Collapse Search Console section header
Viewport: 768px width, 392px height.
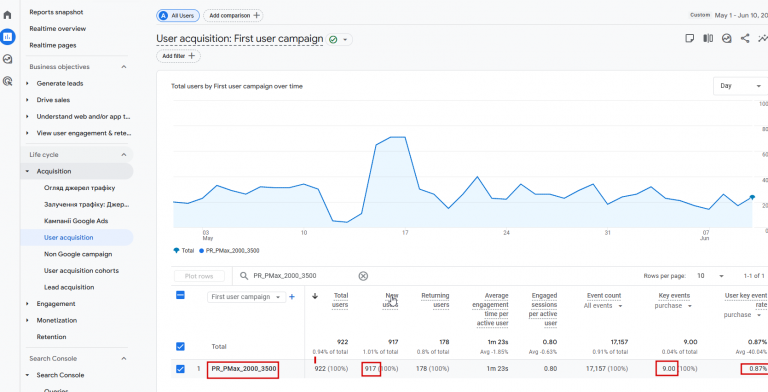tap(124, 359)
